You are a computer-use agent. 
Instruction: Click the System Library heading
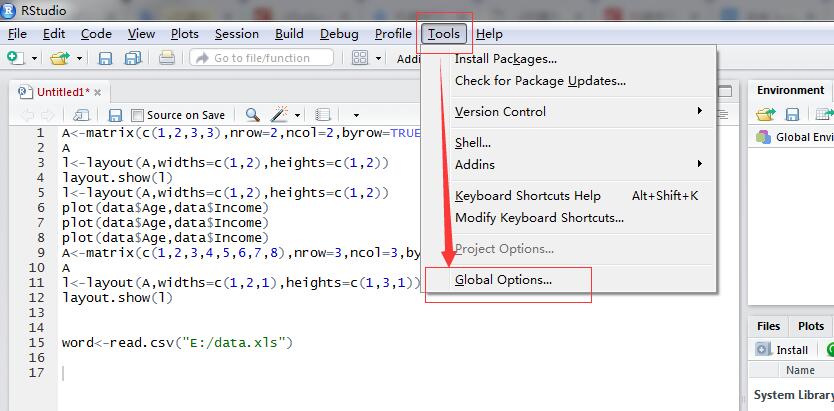point(794,395)
